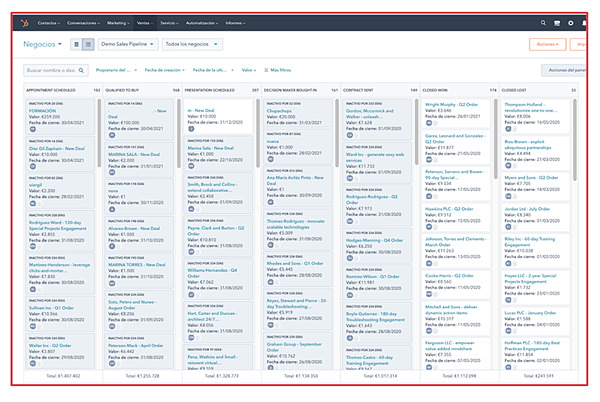Screen dimensions: 600x402
Task: Open the Contactos menu
Action: (46, 22)
